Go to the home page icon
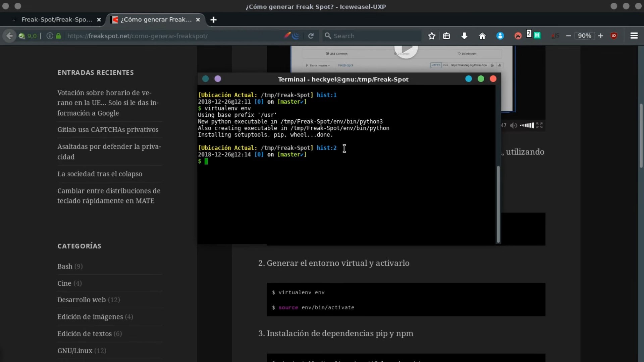644x362 pixels. [x=482, y=36]
